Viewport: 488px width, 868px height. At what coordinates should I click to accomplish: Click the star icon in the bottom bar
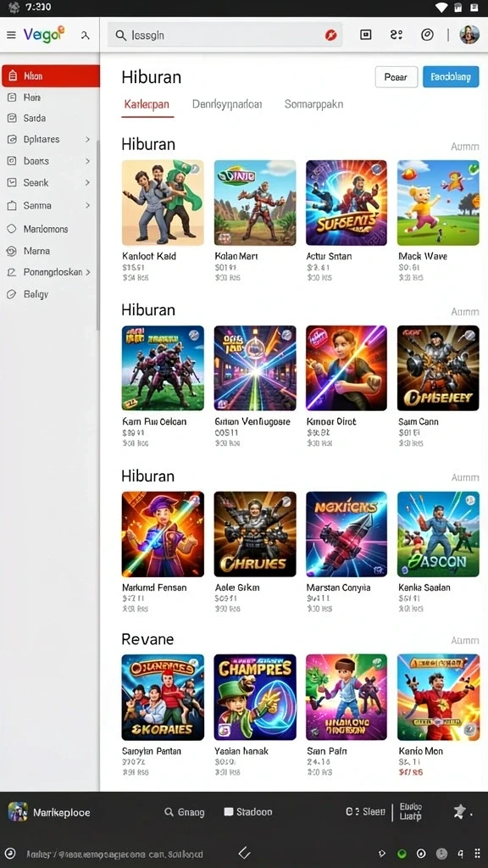pyautogui.click(x=459, y=811)
